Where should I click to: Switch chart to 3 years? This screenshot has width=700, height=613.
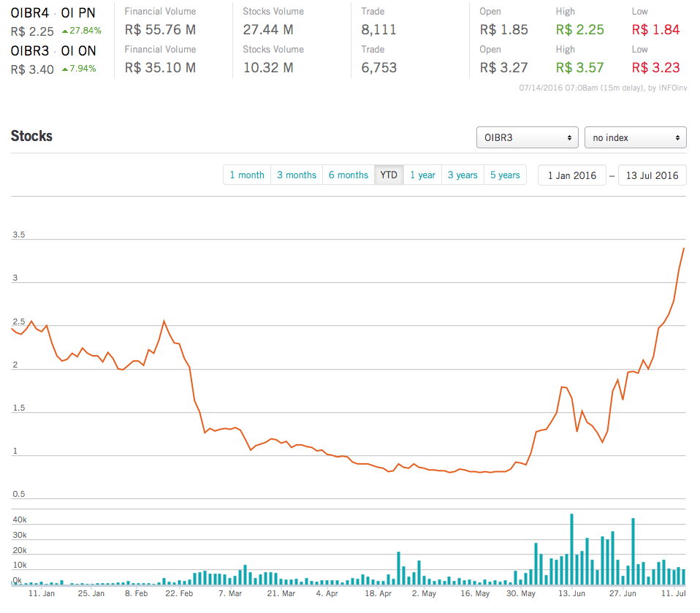tap(463, 175)
